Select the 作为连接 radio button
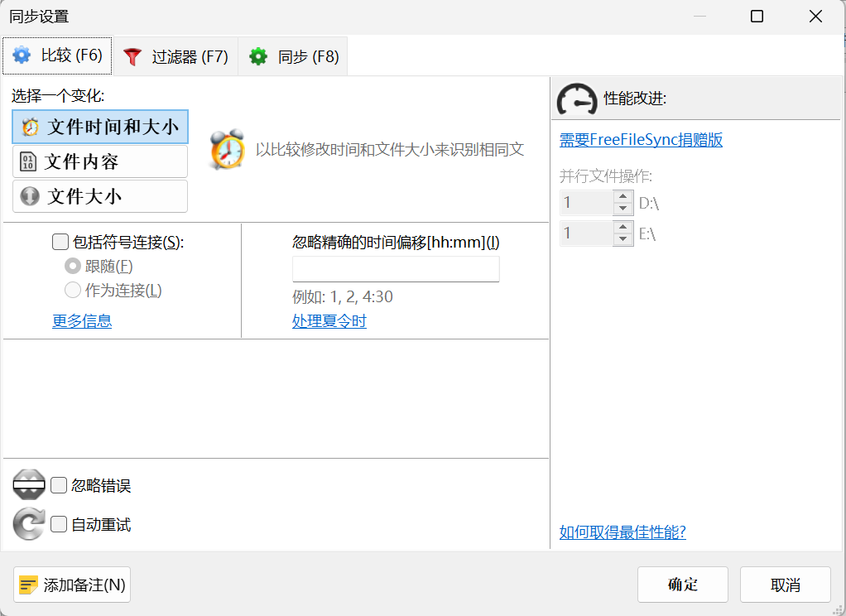 (x=74, y=289)
